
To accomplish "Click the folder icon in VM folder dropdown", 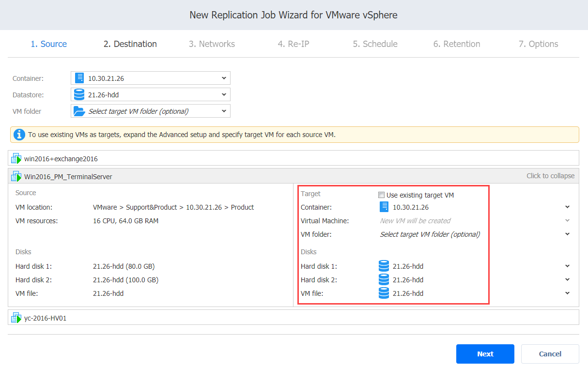I will (79, 111).
